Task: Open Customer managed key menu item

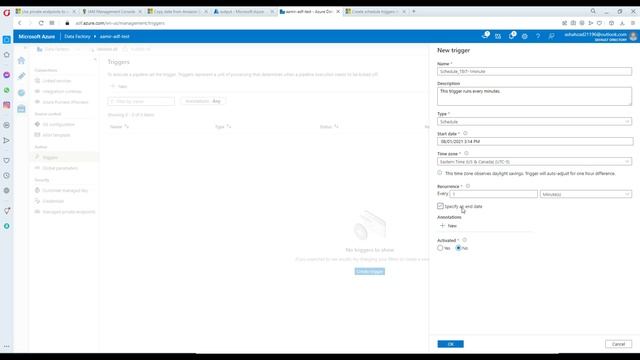Action: pyautogui.click(x=65, y=191)
